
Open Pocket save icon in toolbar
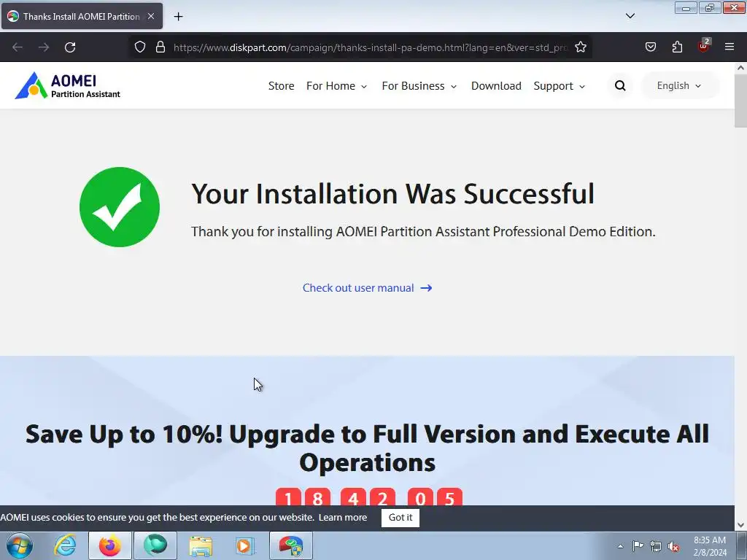pyautogui.click(x=651, y=47)
